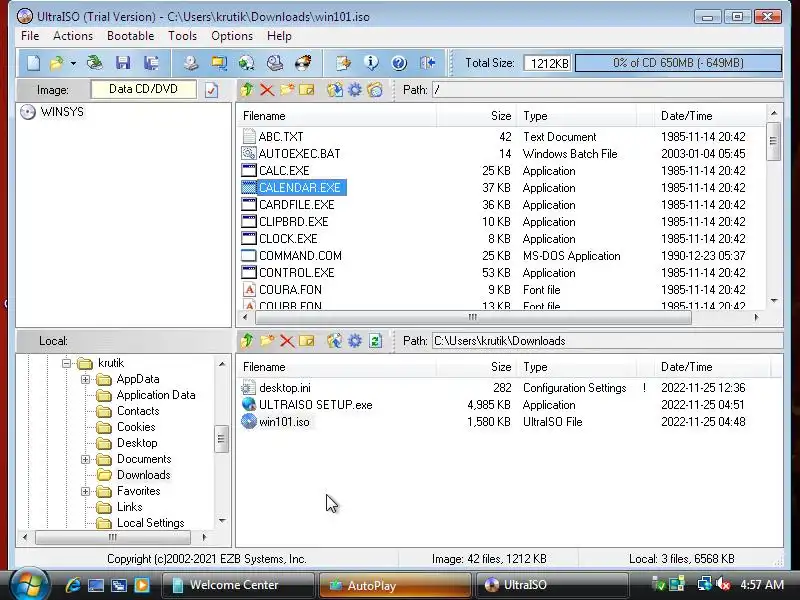Expand the AppData folder node
This screenshot has width=800, height=600.
(86, 379)
